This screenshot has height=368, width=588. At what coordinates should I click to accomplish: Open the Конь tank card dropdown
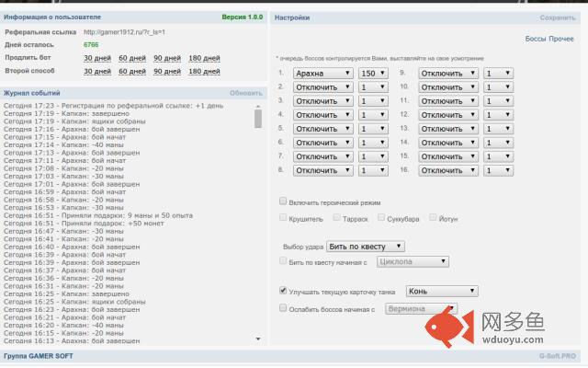(x=442, y=291)
